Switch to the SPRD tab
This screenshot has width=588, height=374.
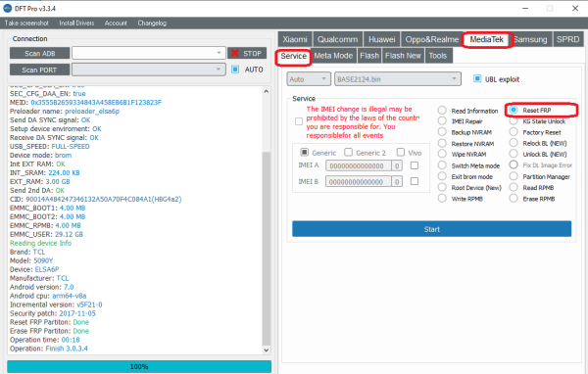point(567,39)
